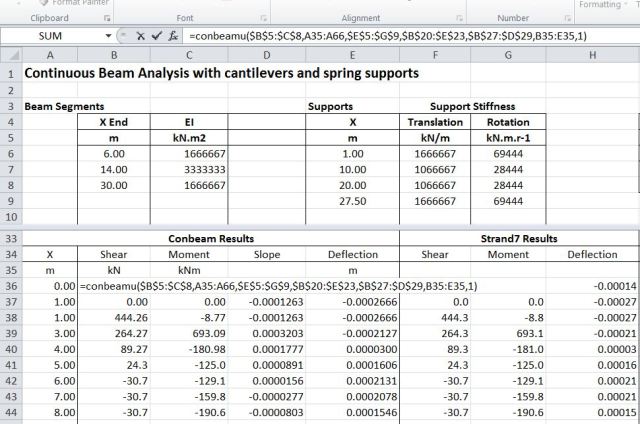Click the Cancel formula X icon

click(x=141, y=35)
